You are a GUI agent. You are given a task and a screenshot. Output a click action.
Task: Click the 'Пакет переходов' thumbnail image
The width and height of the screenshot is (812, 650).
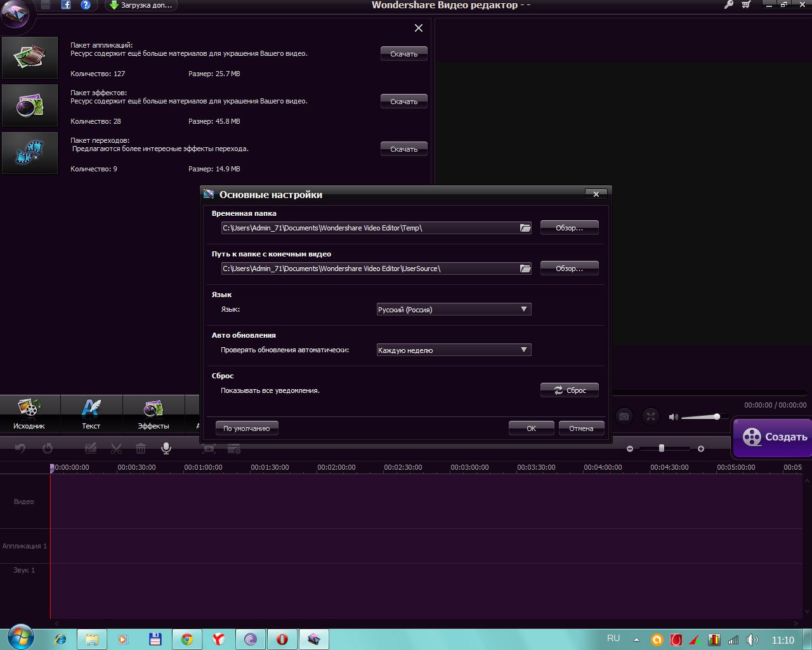click(30, 153)
